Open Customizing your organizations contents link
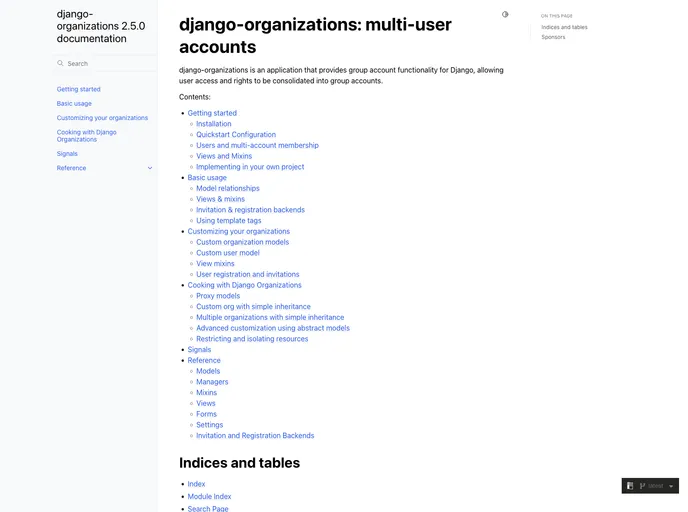The width and height of the screenshot is (688, 512). point(239,231)
